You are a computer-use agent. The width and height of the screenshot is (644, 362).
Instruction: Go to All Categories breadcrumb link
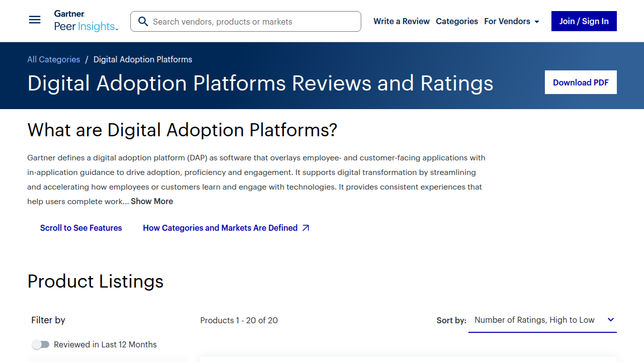click(53, 59)
